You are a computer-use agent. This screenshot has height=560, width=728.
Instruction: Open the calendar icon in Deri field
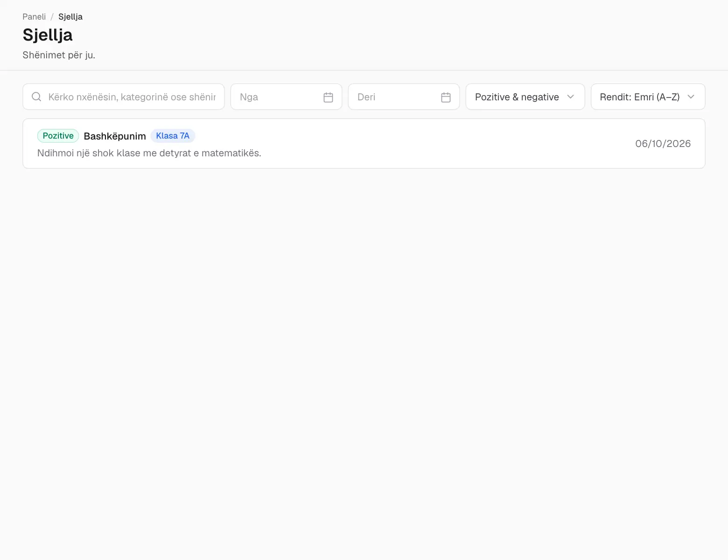446,97
